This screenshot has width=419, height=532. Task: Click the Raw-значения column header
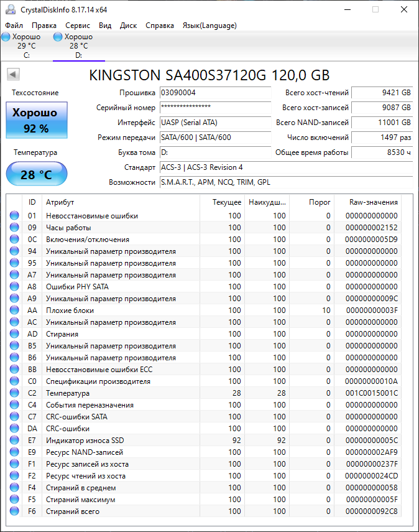pos(367,202)
